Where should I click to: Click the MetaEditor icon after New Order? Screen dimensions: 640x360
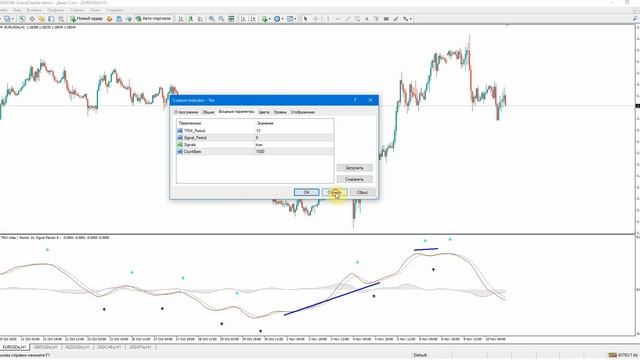[109, 19]
